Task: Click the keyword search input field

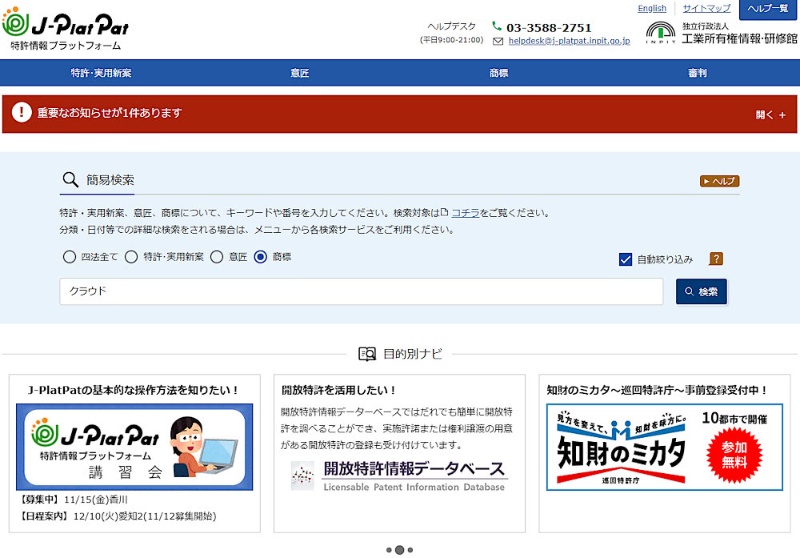Action: point(361,291)
